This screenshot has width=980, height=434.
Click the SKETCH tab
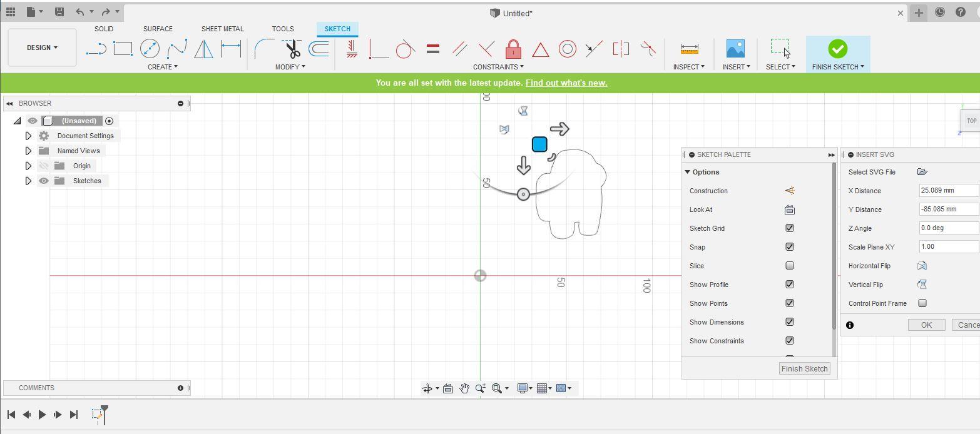tap(337, 29)
